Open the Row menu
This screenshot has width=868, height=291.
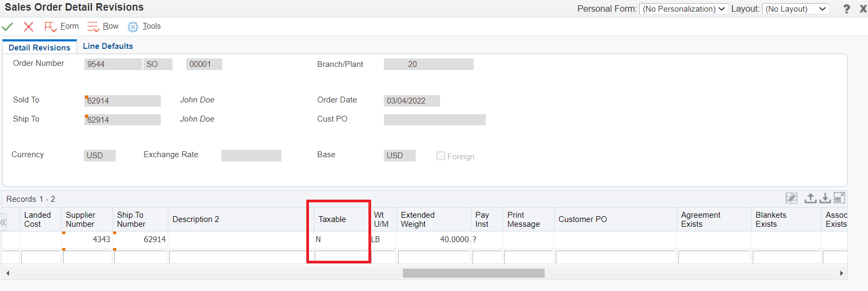click(x=110, y=26)
